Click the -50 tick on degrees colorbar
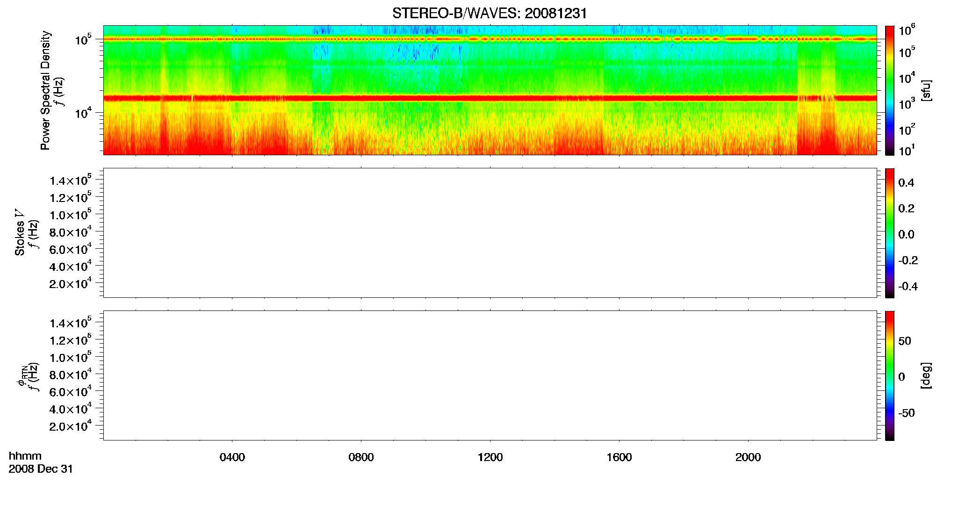Viewport: 980px width, 505px height. point(907,413)
